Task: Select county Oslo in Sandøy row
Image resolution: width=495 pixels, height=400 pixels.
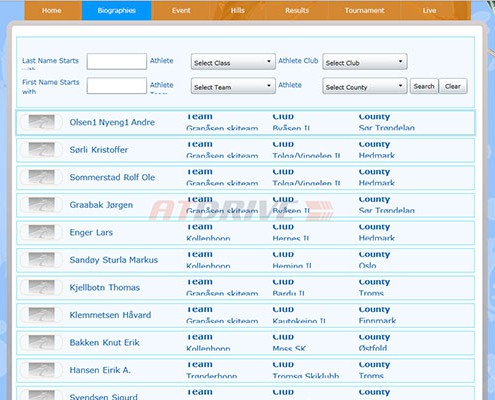Action: (367, 266)
